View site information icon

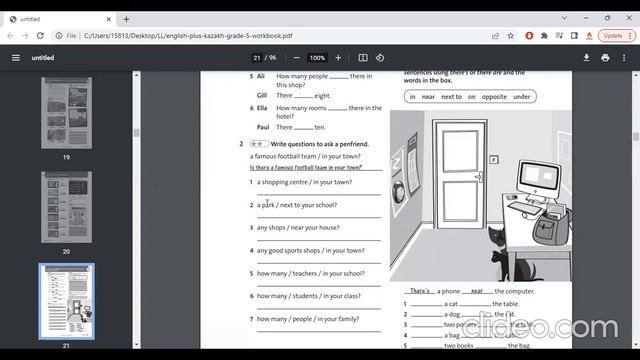[59, 36]
